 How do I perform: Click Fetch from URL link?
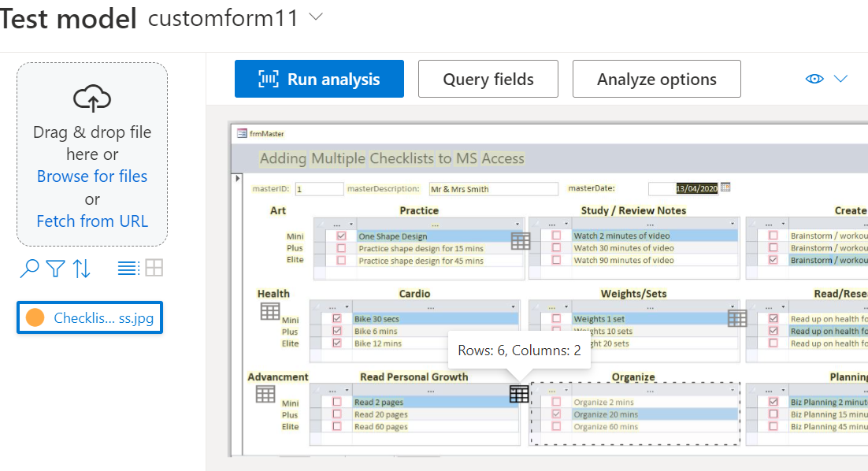tap(92, 221)
